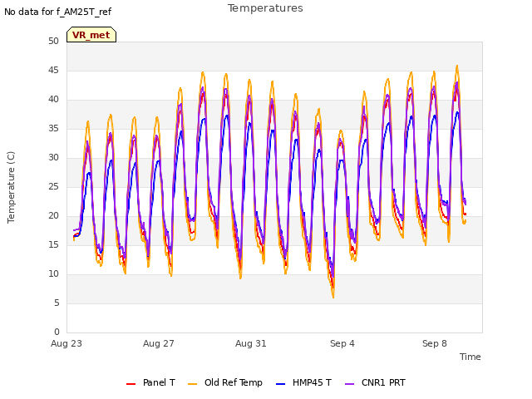Image resolution: width=532 pixels, height=399 pixels.
Task: Click the 45 y-axis tick label
Action: click(x=53, y=71)
